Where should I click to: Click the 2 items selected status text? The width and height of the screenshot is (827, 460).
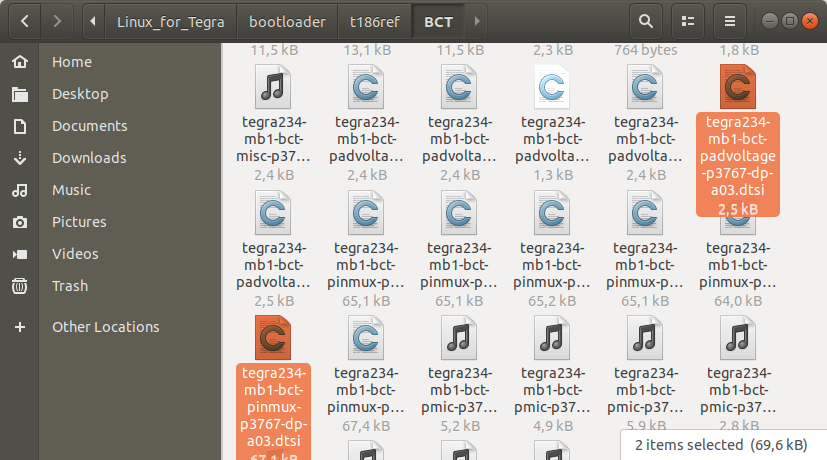[721, 445]
